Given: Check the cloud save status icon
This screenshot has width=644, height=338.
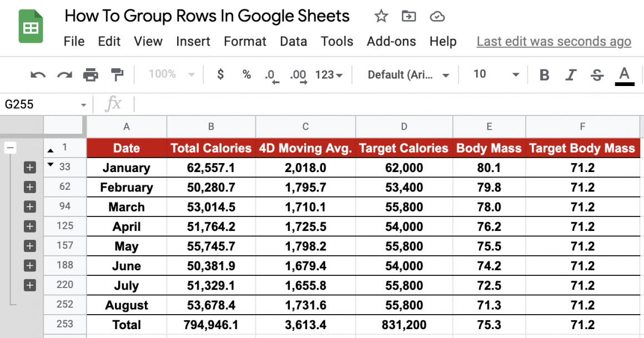Looking at the screenshot, I should [437, 17].
